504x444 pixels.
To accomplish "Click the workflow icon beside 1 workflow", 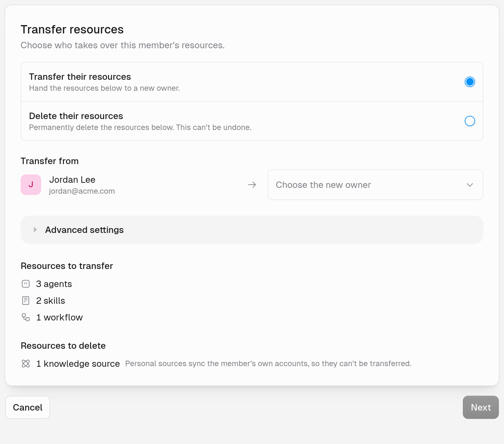I will click(x=26, y=317).
